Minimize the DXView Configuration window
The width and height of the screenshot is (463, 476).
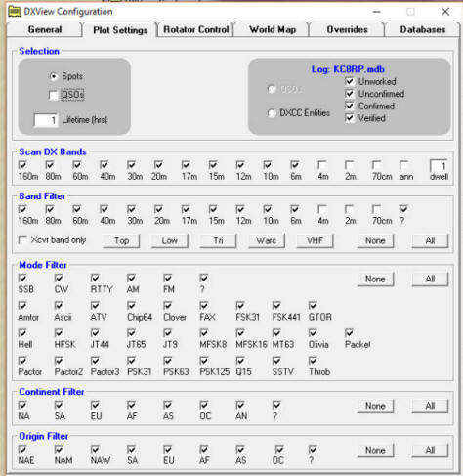[377, 12]
